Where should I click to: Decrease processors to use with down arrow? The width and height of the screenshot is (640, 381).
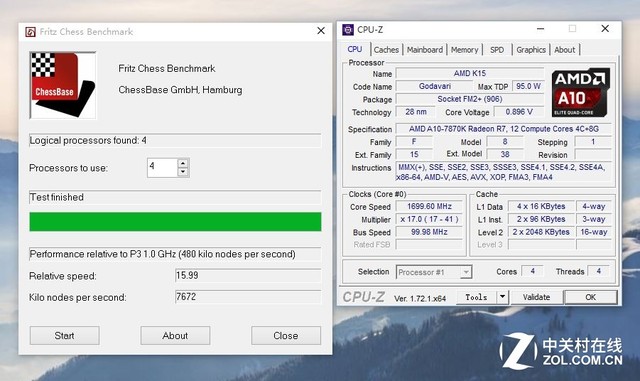point(183,172)
